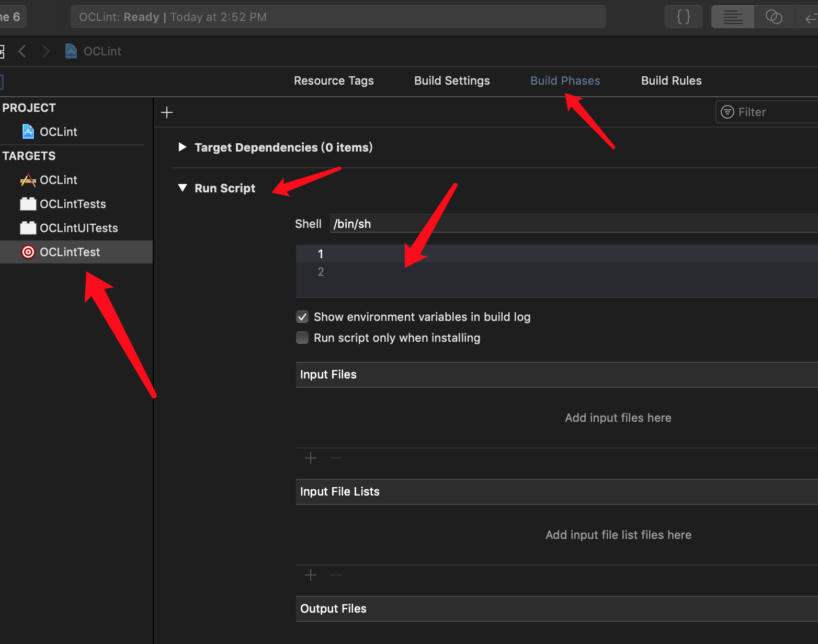
Task: Click the OCLint project file icon in breadcrumb
Action: (71, 51)
